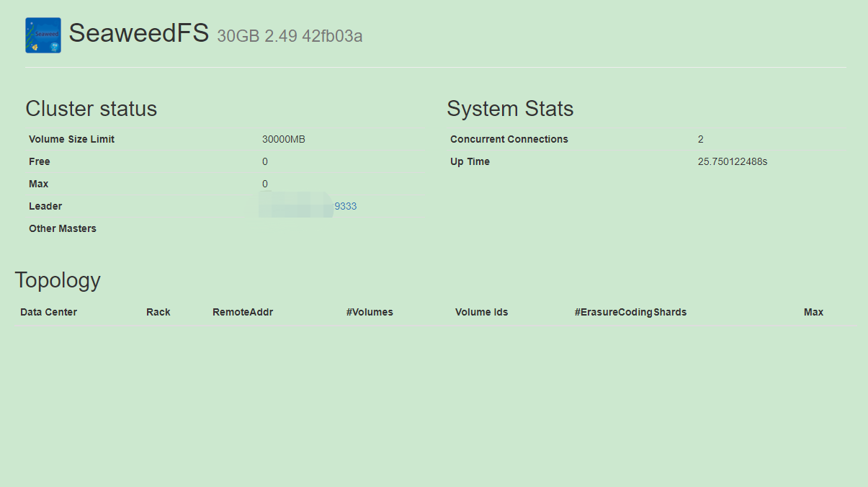Screen dimensions: 868x487
Task: Click the Max column header in Topology
Action: pos(814,312)
